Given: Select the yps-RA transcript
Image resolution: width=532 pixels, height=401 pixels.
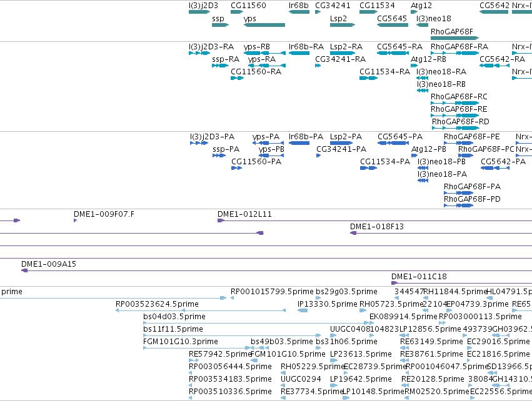Looking at the screenshot, I should pyautogui.click(x=267, y=66).
